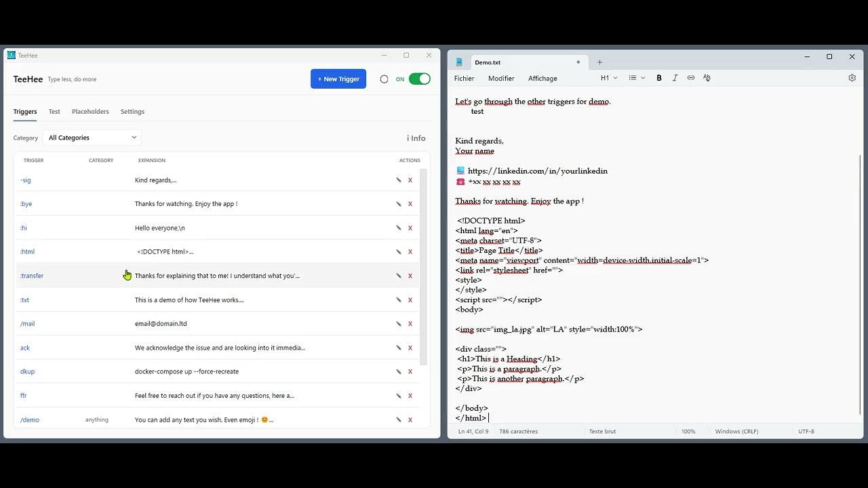868x488 pixels.
Task: Delete the -sig trigger
Action: [x=410, y=180]
